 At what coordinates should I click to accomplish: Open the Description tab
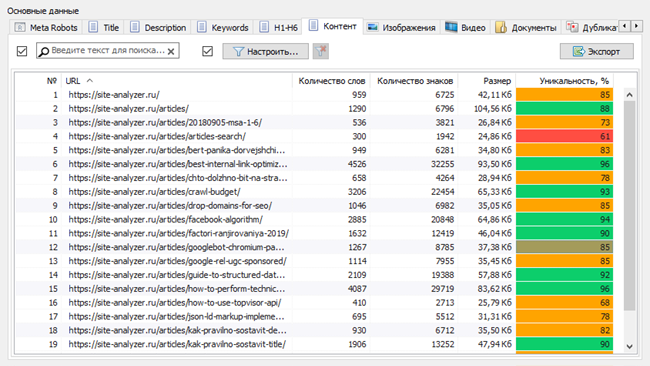tap(159, 28)
